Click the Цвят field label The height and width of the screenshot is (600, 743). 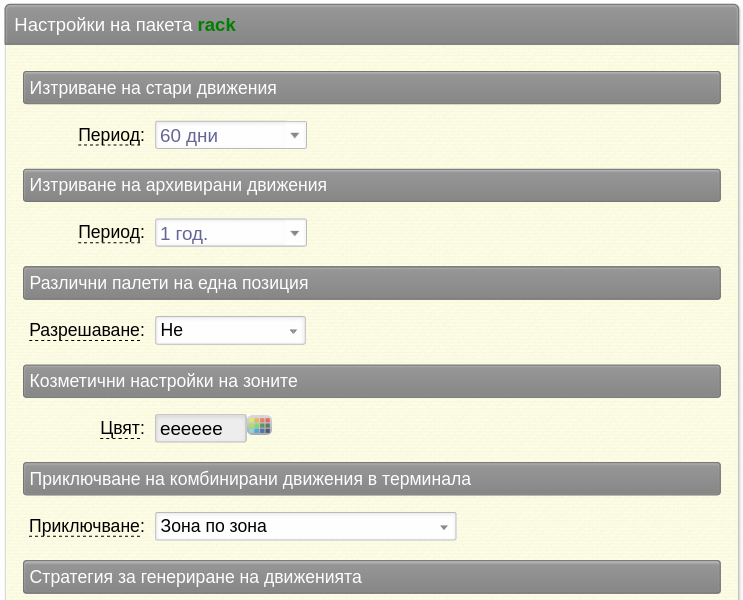122,428
